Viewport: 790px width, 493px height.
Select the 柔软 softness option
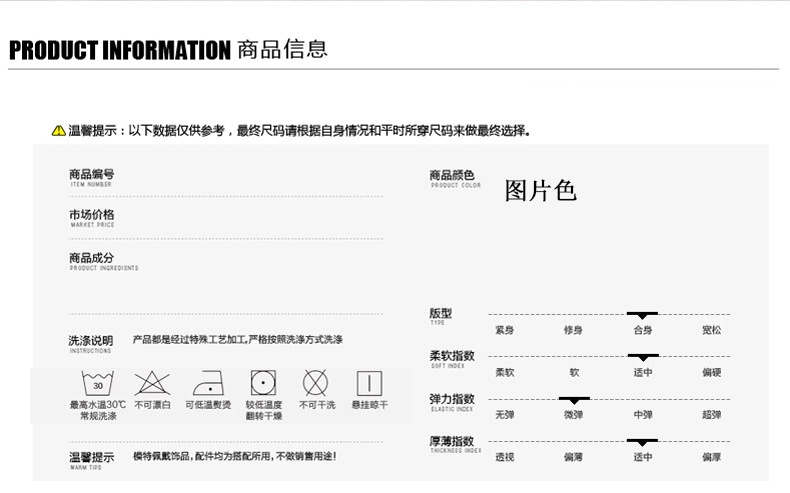point(505,373)
